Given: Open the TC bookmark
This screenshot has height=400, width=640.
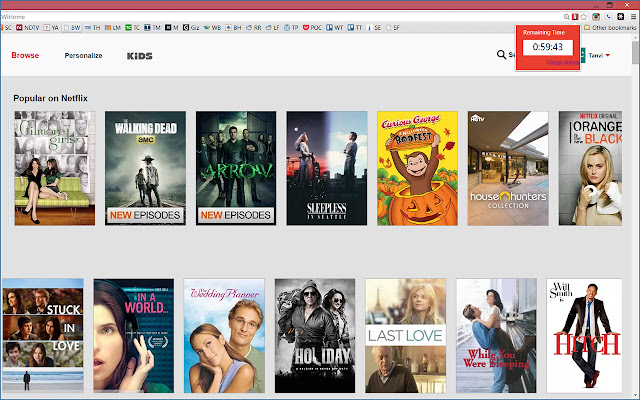Looking at the screenshot, I should pos(133,28).
